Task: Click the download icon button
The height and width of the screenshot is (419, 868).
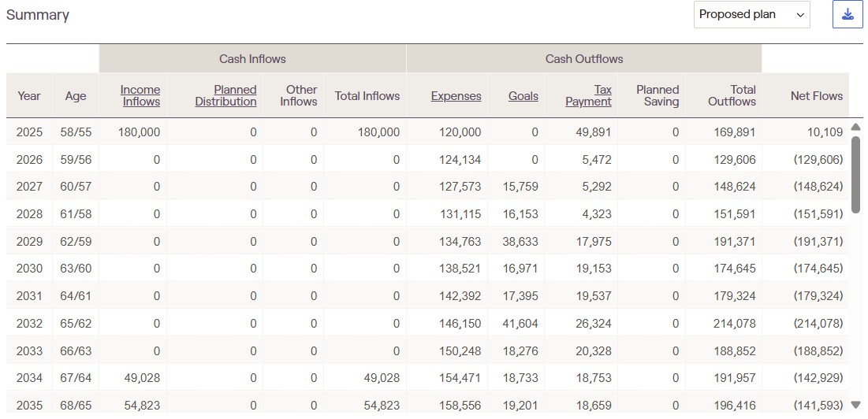Action: click(848, 15)
